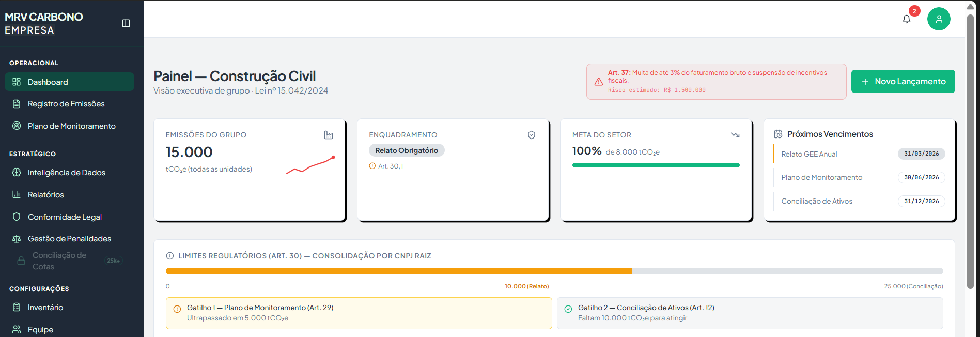Select the Plano de Monitoramento deadline row

pos(860,177)
